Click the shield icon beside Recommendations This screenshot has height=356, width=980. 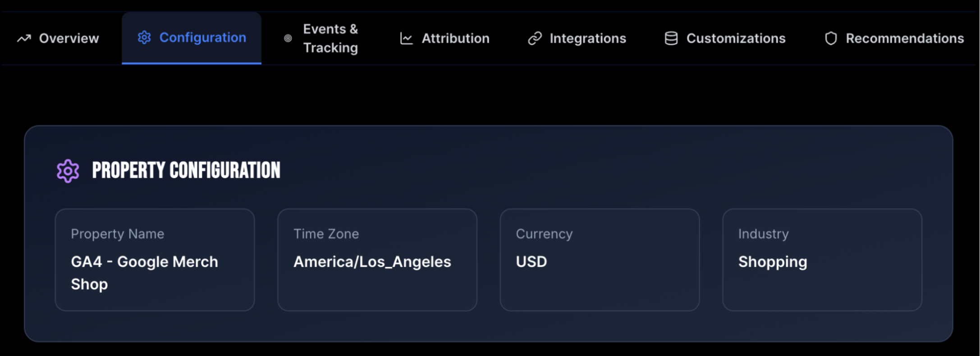tap(831, 38)
